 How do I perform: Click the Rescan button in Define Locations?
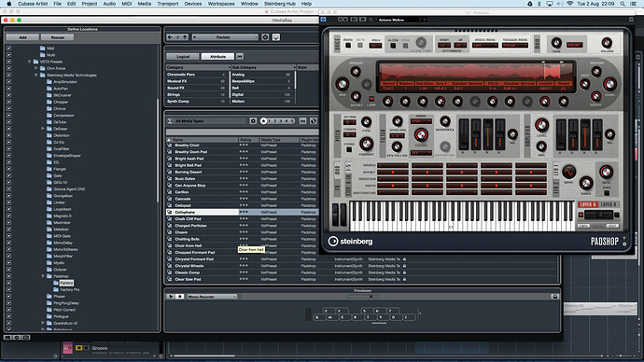[58, 37]
